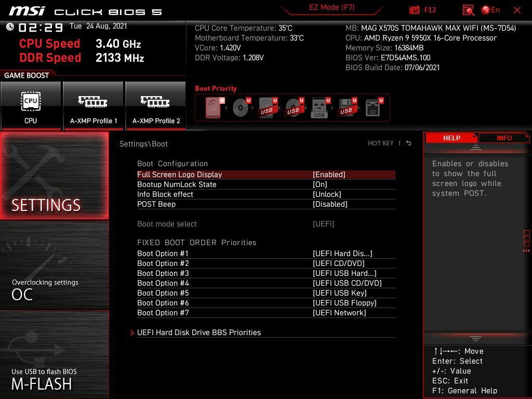
Task: Click the VCore 1.420V reading
Action: tap(218, 48)
